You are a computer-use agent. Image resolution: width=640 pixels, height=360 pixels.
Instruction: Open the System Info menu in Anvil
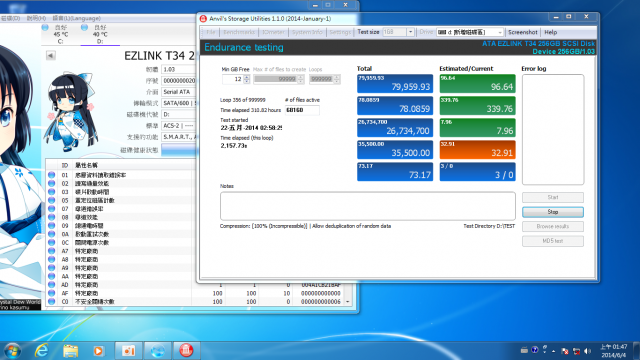307,32
